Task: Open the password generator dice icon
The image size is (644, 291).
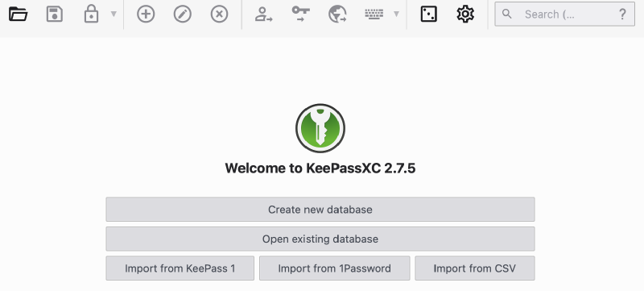Action: (429, 15)
